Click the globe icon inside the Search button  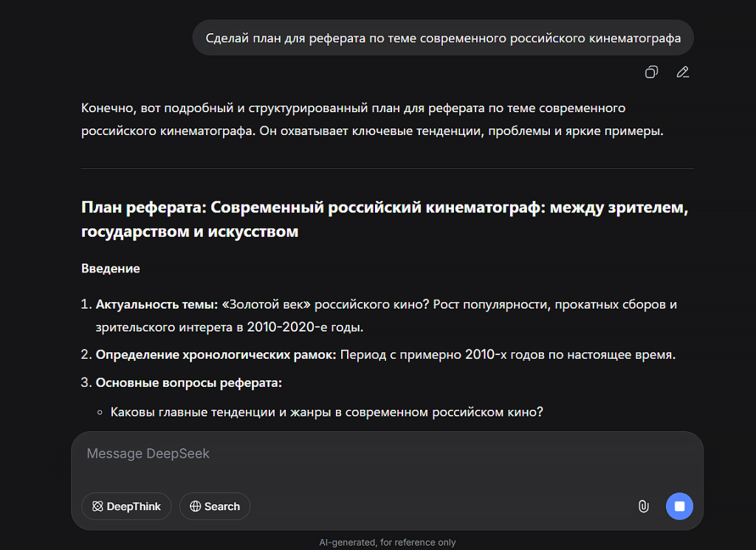click(195, 506)
